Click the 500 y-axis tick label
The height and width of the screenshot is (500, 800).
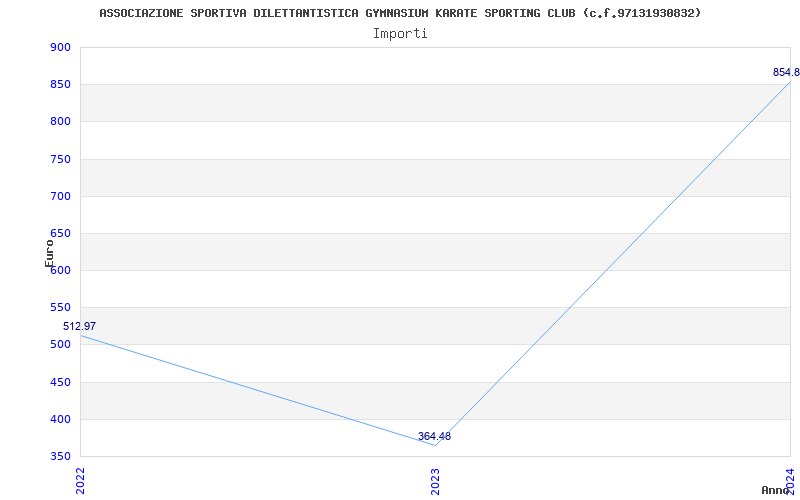pos(60,345)
